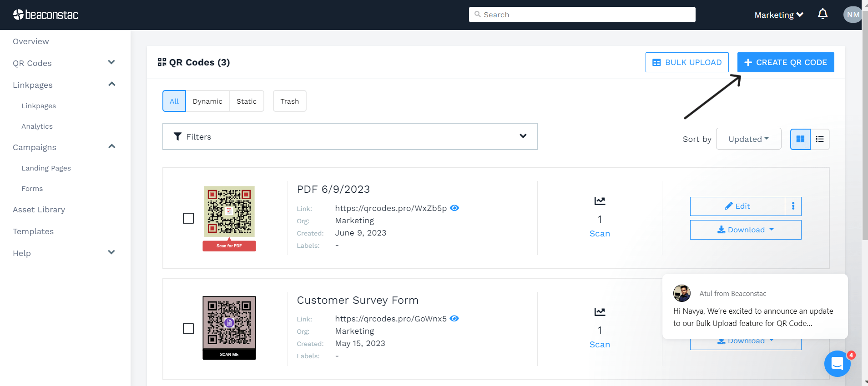Open the Marketing organization dropdown

(778, 15)
